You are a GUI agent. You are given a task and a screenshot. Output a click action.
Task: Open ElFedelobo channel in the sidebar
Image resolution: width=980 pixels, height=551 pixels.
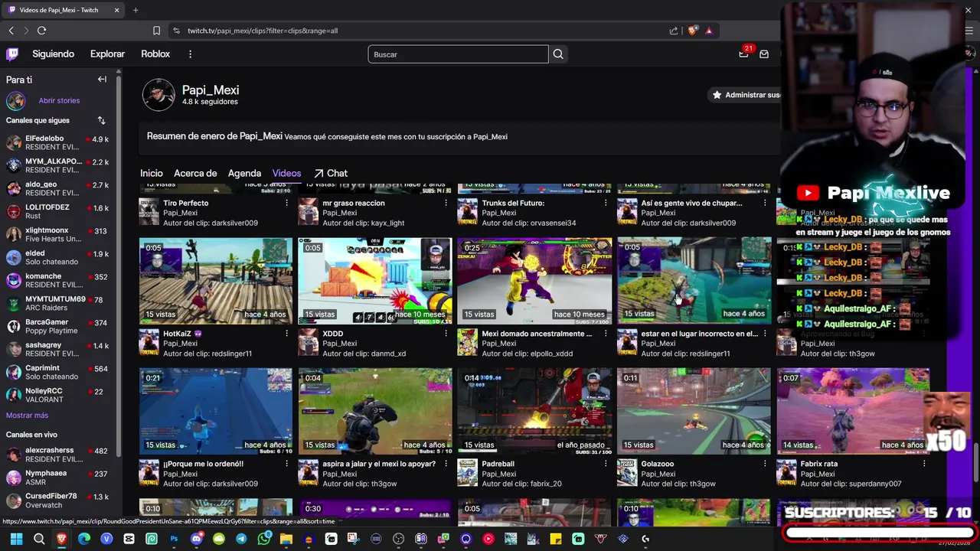(x=58, y=143)
